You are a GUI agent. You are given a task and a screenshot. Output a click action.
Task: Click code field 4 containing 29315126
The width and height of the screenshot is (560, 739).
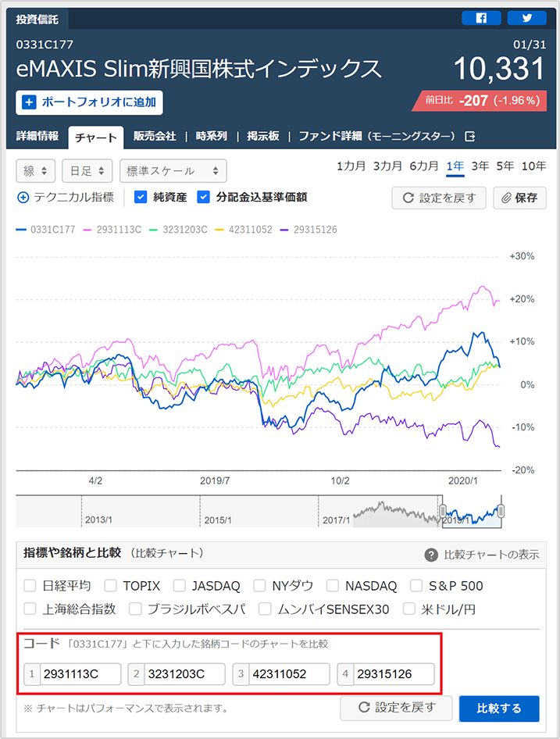394,674
